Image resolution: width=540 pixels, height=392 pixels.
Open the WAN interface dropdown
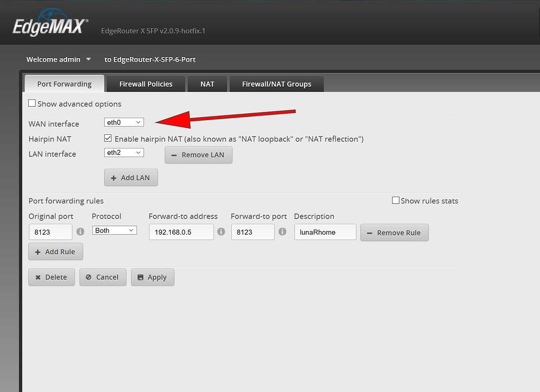point(123,122)
